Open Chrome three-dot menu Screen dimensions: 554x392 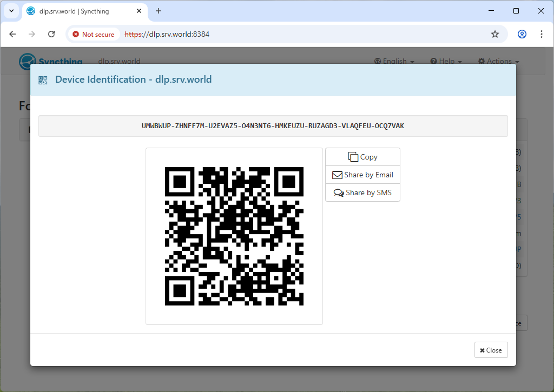[x=542, y=34]
